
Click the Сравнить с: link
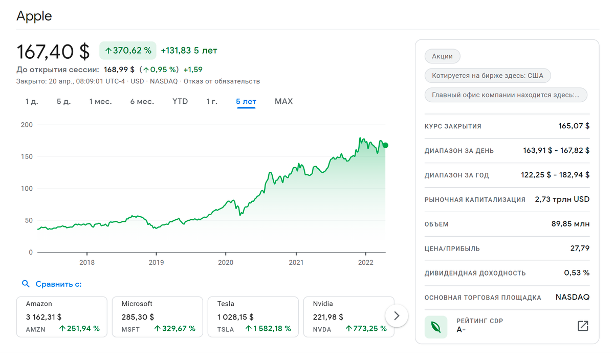58,284
